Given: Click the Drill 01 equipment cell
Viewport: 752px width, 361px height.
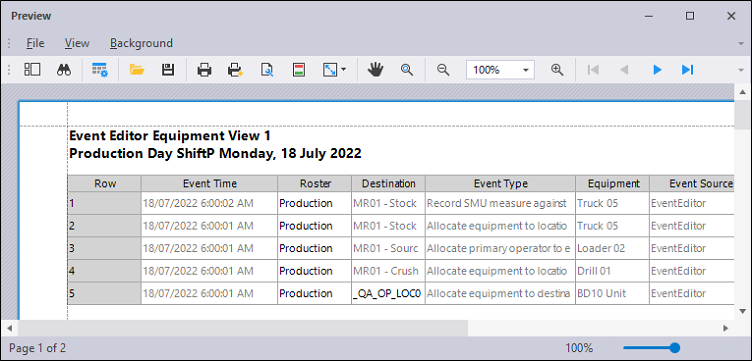Looking at the screenshot, I should pyautogui.click(x=613, y=271).
